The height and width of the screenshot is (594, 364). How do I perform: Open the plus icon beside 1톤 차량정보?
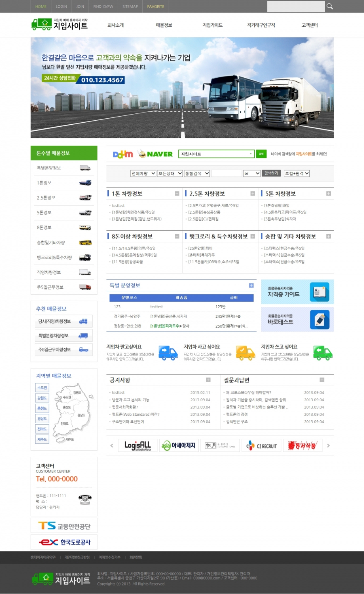pyautogui.click(x=177, y=194)
